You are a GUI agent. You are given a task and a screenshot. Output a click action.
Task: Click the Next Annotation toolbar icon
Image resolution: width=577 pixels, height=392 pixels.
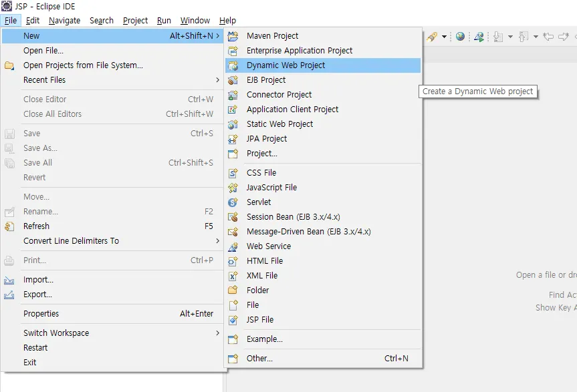[498, 36]
